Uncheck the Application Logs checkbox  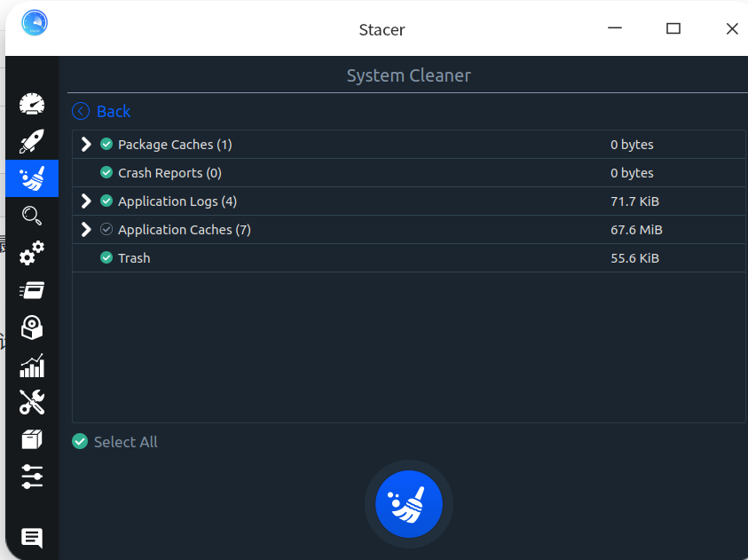(x=106, y=201)
